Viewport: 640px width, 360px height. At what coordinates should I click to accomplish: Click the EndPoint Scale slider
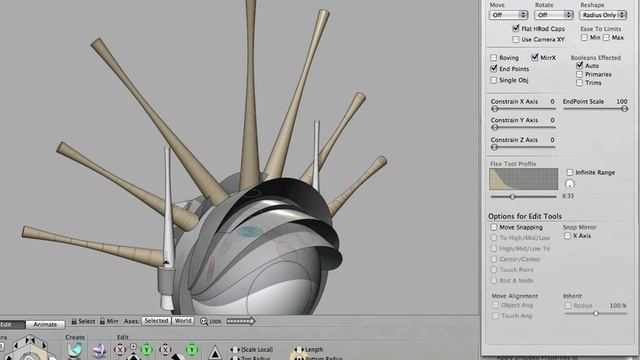tap(596, 109)
